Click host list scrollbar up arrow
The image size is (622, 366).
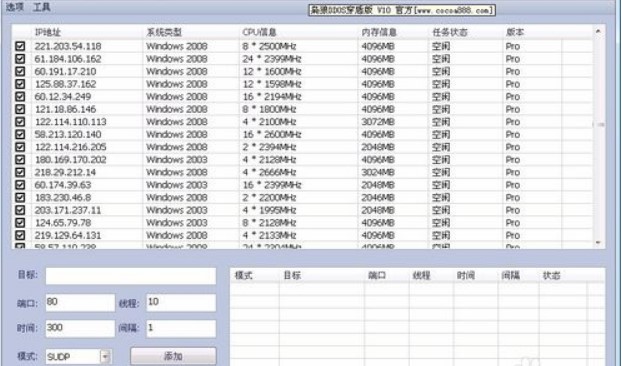coord(598,31)
